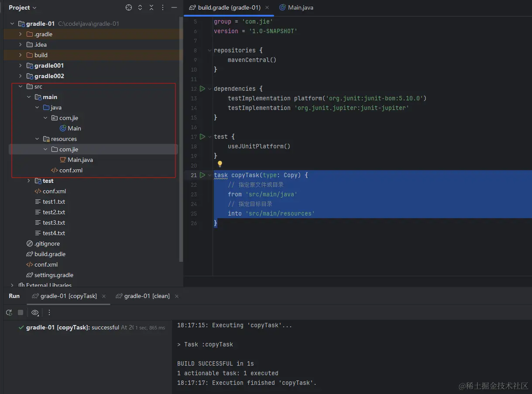Image resolution: width=532 pixels, height=394 pixels.
Task: Collapse the main folder
Action: tap(29, 97)
